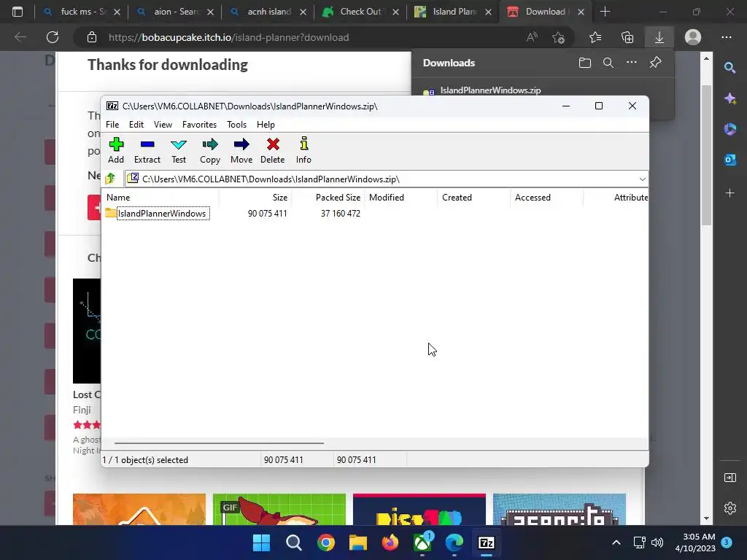This screenshot has width=747, height=560.
Task: Add this page to favorites
Action: point(558,37)
